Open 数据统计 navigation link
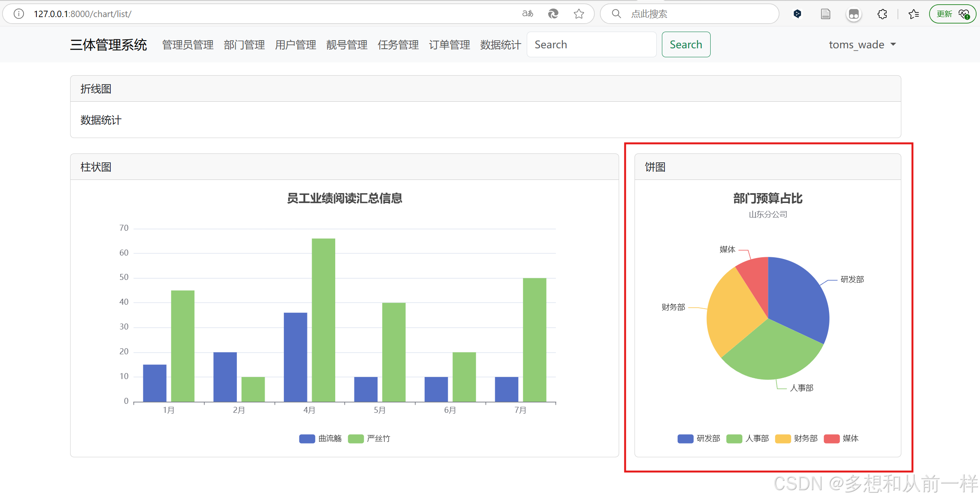The image size is (980, 500). pos(500,44)
